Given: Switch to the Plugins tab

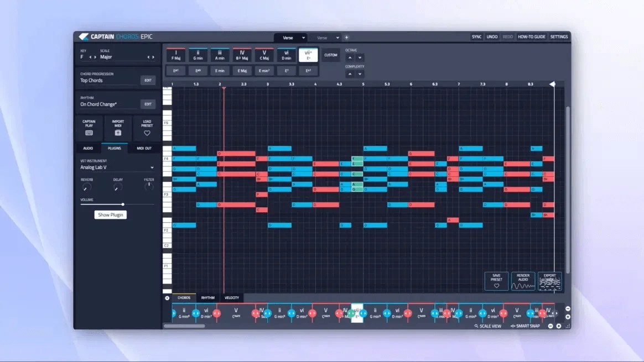Looking at the screenshot, I should pyautogui.click(x=114, y=148).
